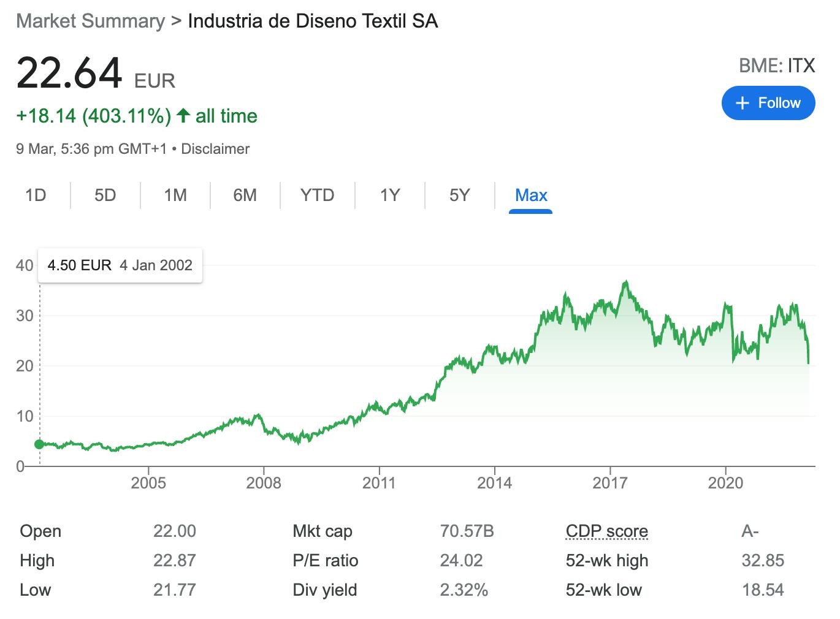Click the CDP score label
840x619 pixels.
(606, 531)
